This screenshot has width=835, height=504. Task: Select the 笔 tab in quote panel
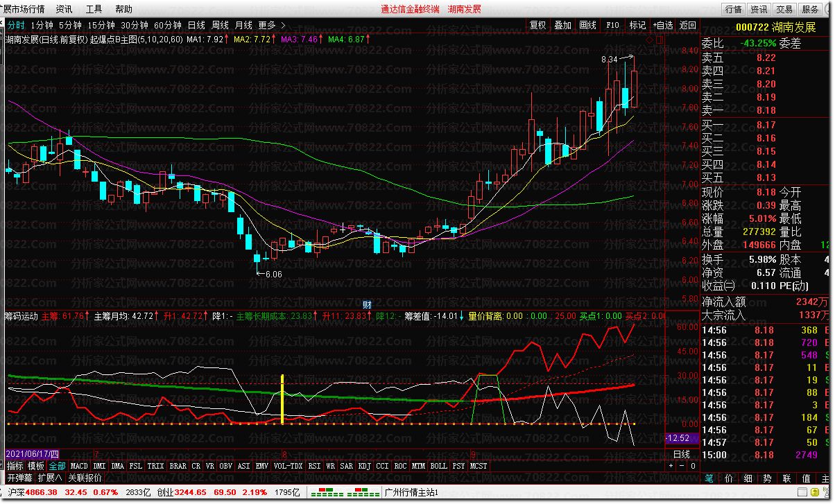click(709, 478)
